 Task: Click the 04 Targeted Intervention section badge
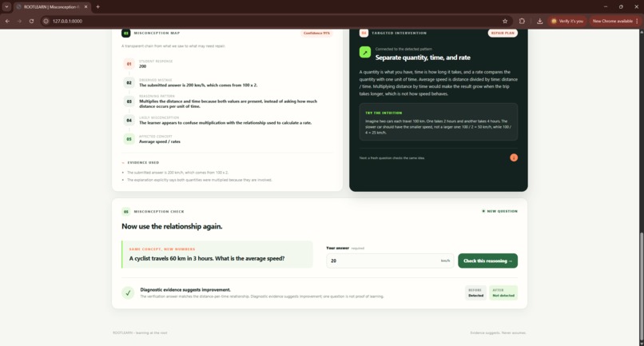click(364, 33)
